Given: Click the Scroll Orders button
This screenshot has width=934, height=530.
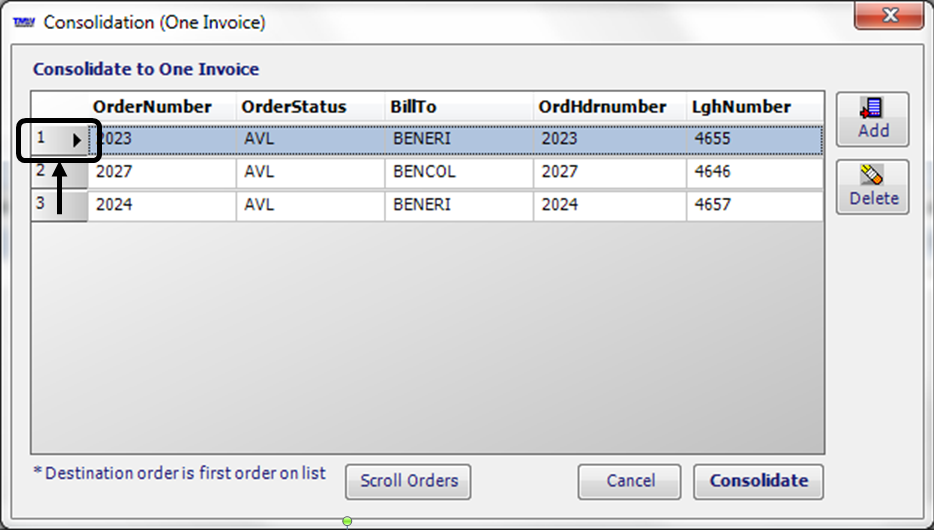Looking at the screenshot, I should (x=408, y=481).
